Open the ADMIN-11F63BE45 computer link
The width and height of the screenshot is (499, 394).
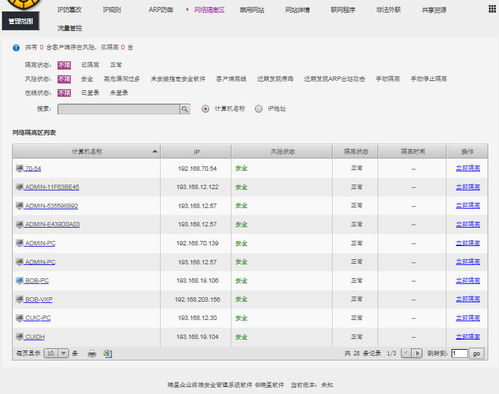coord(52,187)
